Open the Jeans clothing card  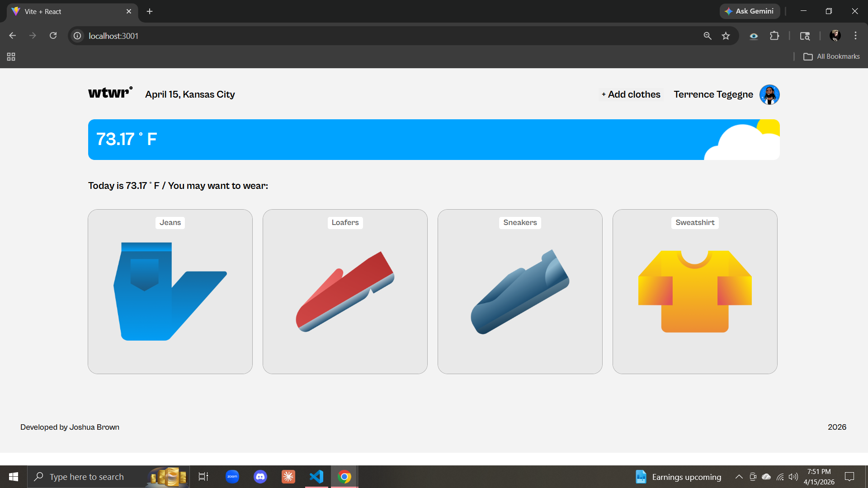170,291
